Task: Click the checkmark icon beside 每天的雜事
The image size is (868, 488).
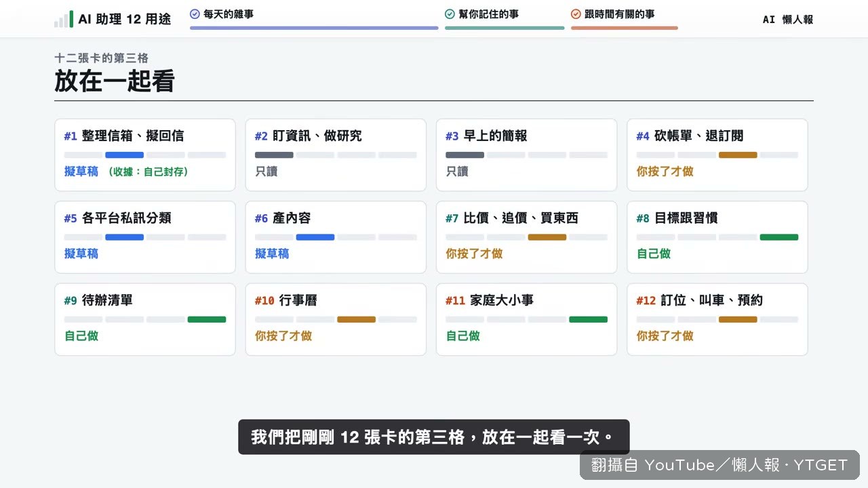Action: (x=195, y=14)
